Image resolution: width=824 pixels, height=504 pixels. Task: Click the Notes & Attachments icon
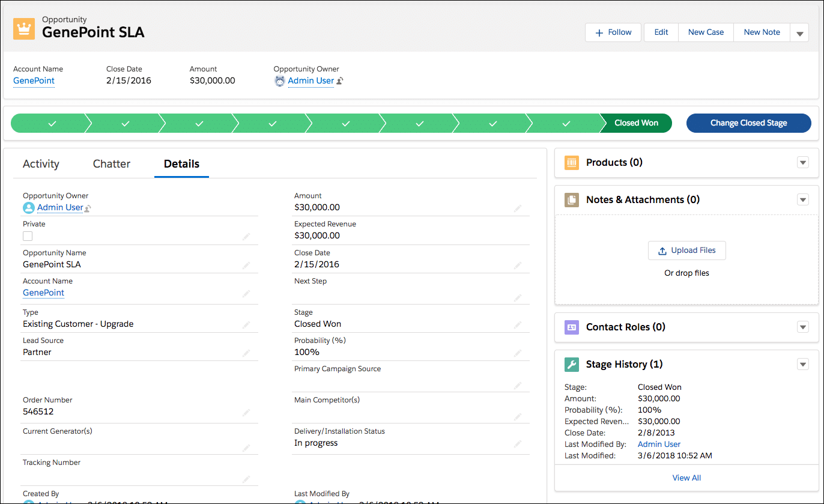[x=572, y=200]
